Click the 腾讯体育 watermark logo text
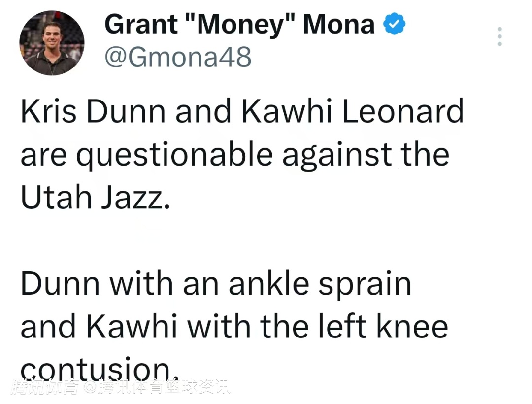532x404 pixels. pos(46,388)
